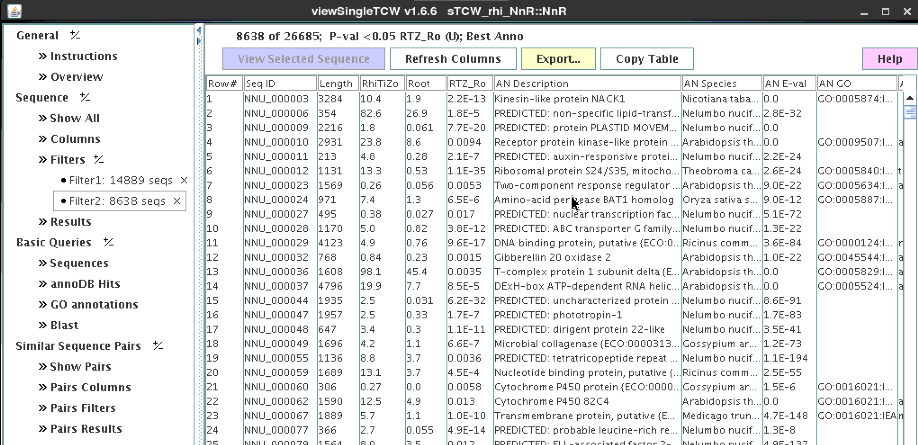Select row with Seq ID NNU_000036
The image size is (918, 445).
[x=276, y=272]
